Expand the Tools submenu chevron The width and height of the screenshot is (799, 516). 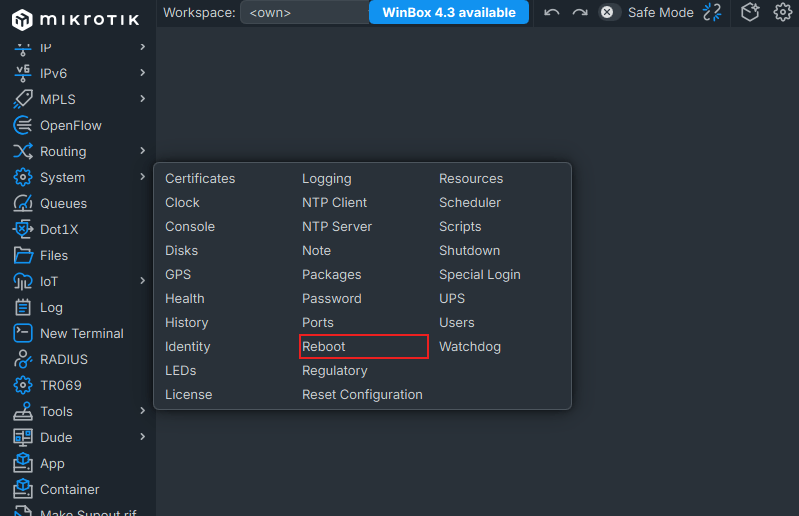pyautogui.click(x=143, y=411)
